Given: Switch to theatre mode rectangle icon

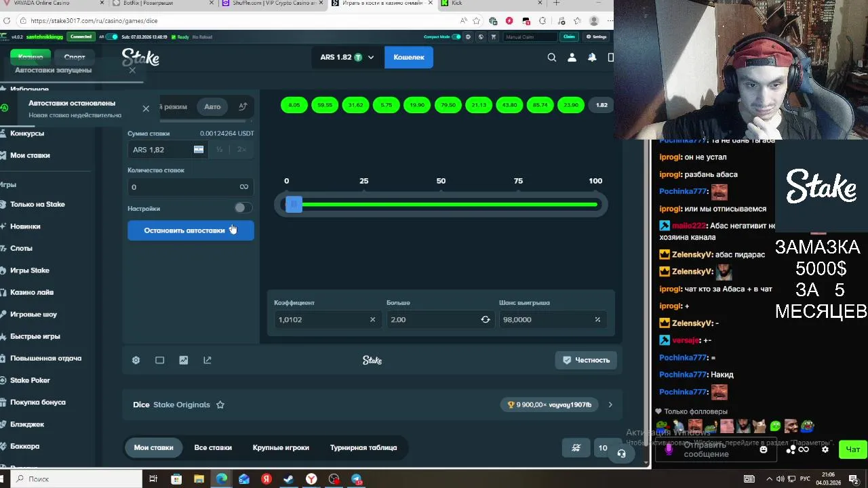Looking at the screenshot, I should click(159, 360).
